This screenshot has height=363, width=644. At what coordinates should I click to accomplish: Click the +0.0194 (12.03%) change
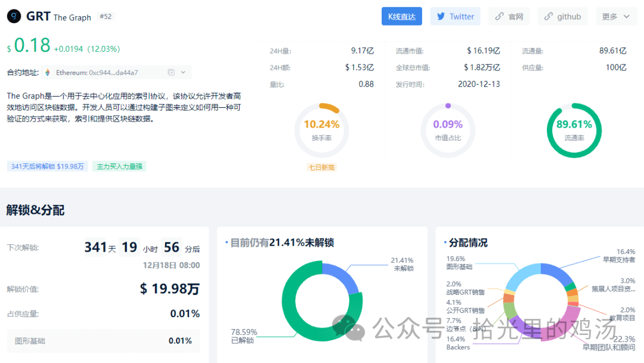click(87, 49)
